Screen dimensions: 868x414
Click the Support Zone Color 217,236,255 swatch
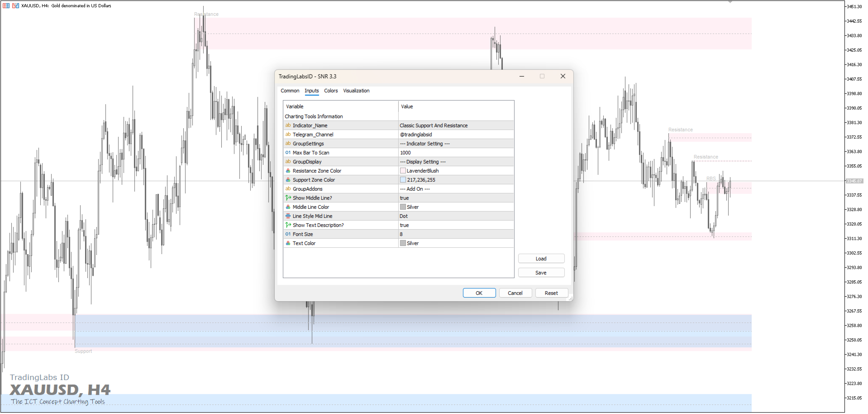(403, 180)
